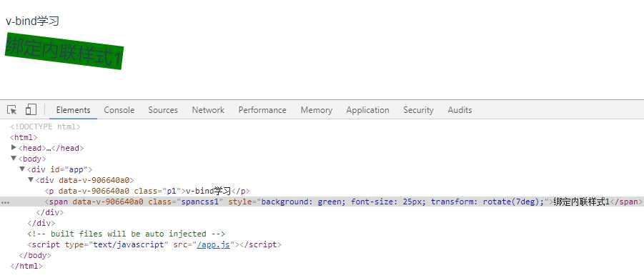Select the script type="text/javascript" row
The width and height of the screenshot is (644, 278).
click(x=154, y=244)
